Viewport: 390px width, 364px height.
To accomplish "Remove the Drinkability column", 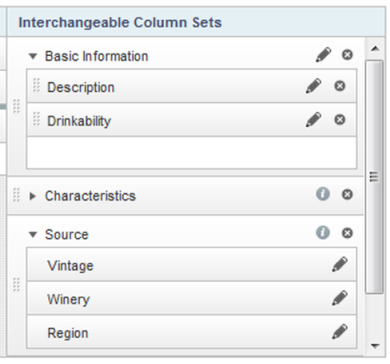I will coord(340,120).
